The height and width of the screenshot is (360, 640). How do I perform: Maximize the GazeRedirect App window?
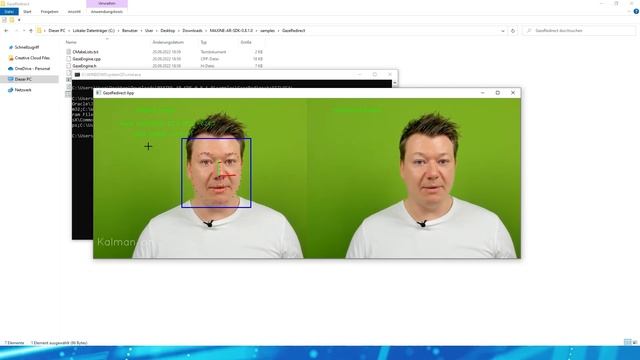pyautogui.click(x=498, y=93)
